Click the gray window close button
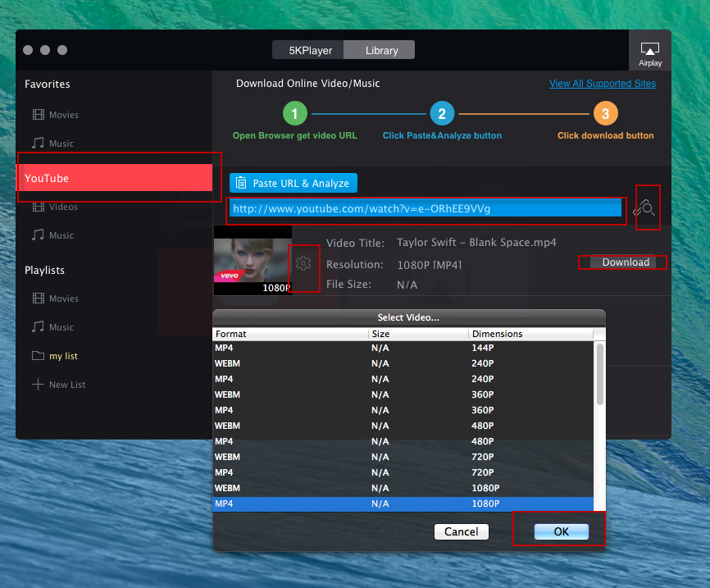Viewport: 710px width, 588px height. coord(28,50)
